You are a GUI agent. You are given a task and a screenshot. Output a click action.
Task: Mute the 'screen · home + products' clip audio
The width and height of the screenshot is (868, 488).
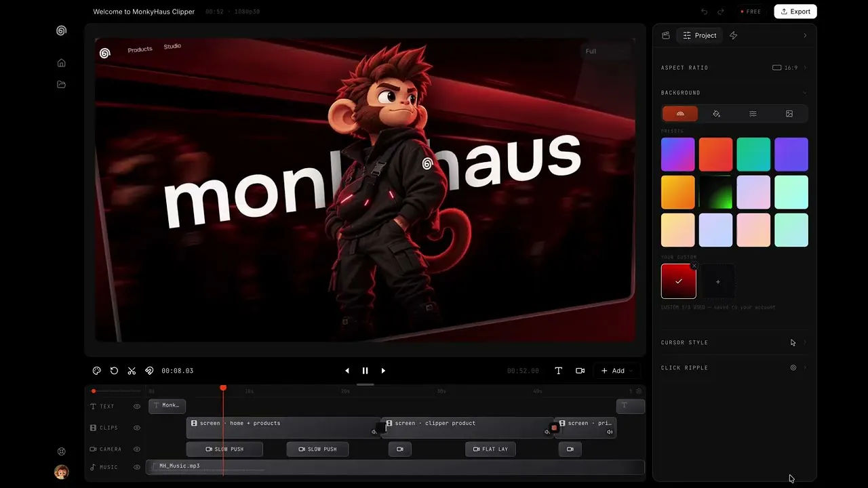[x=374, y=432]
